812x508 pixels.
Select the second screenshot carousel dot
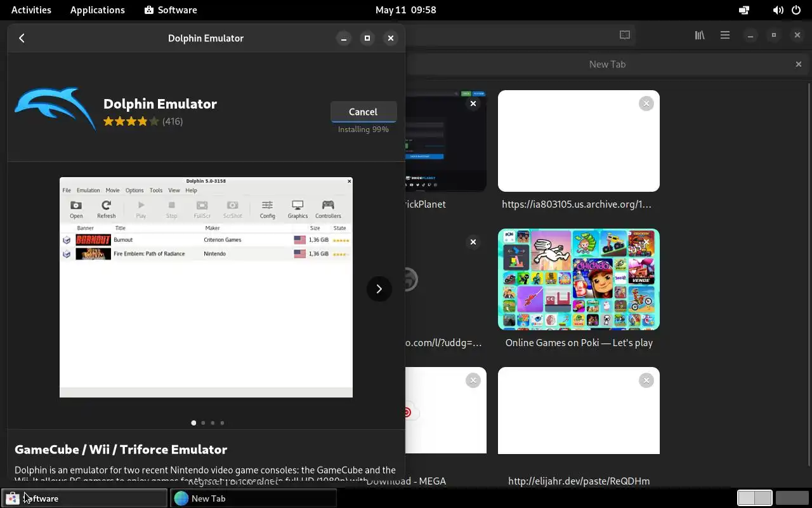tap(203, 423)
